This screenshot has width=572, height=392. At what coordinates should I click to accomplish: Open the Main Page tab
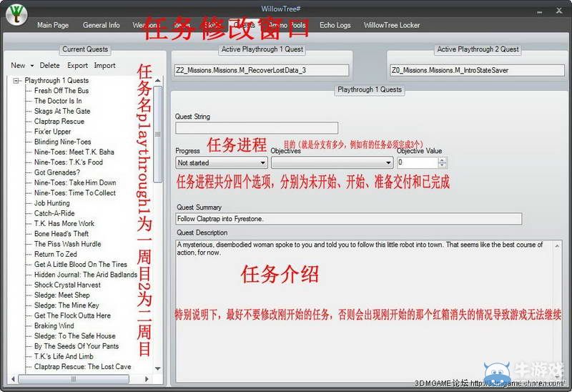point(53,25)
